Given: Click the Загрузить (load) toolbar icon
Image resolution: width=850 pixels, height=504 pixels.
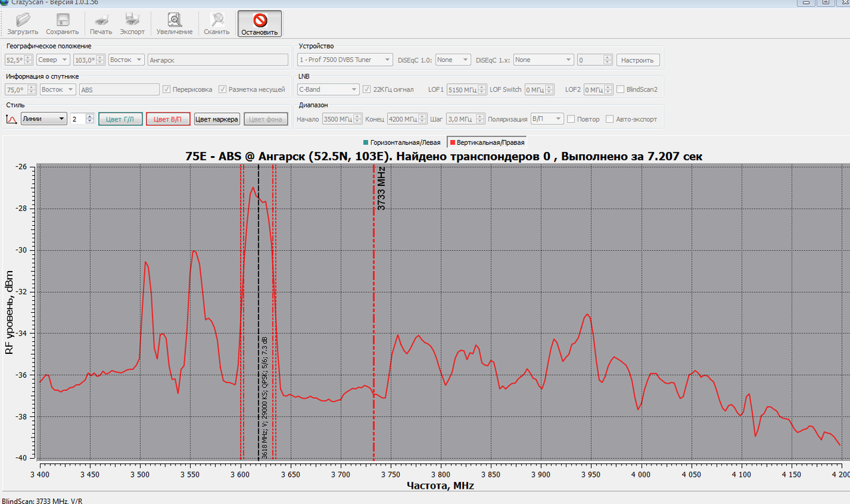Looking at the screenshot, I should [x=23, y=23].
